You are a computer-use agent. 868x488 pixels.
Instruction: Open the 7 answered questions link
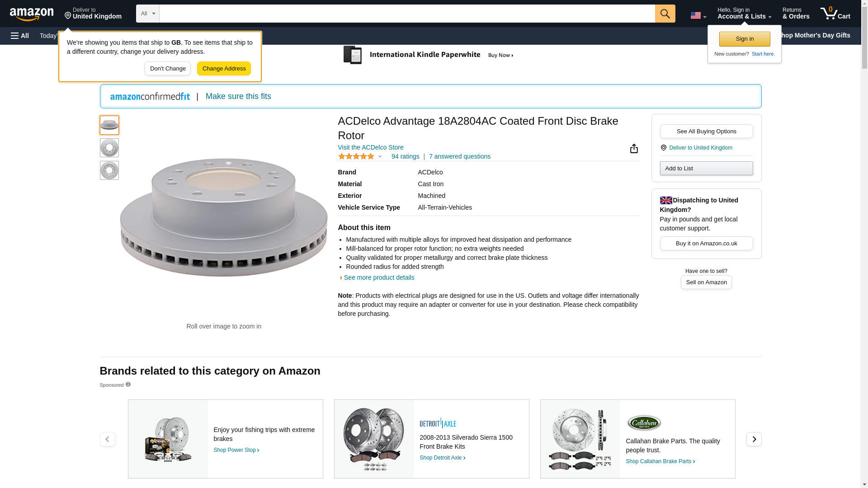(x=459, y=156)
